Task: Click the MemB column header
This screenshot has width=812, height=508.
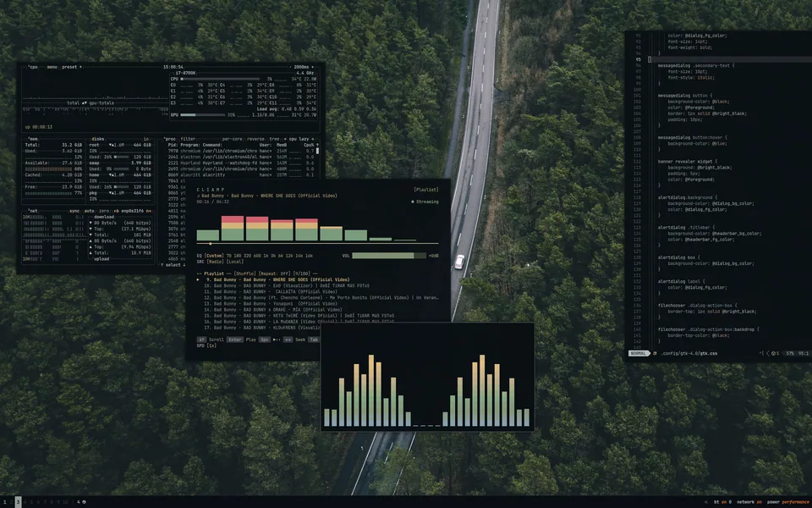Action: click(282, 145)
